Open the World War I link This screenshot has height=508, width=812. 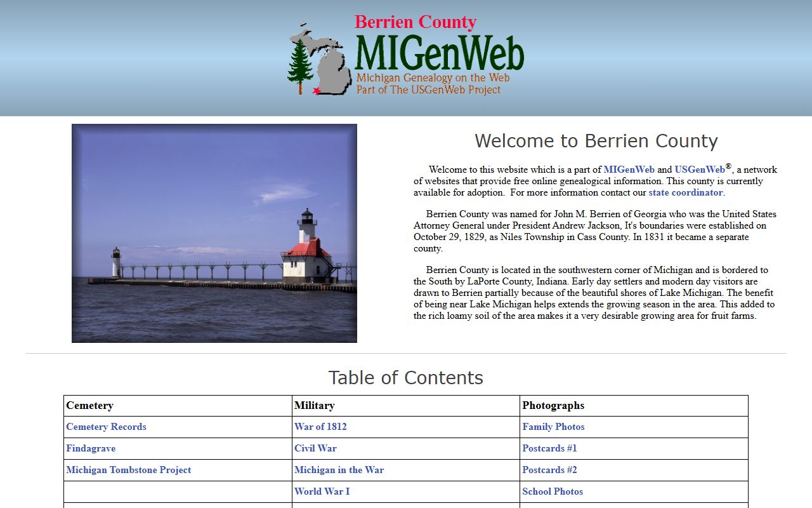click(x=322, y=491)
